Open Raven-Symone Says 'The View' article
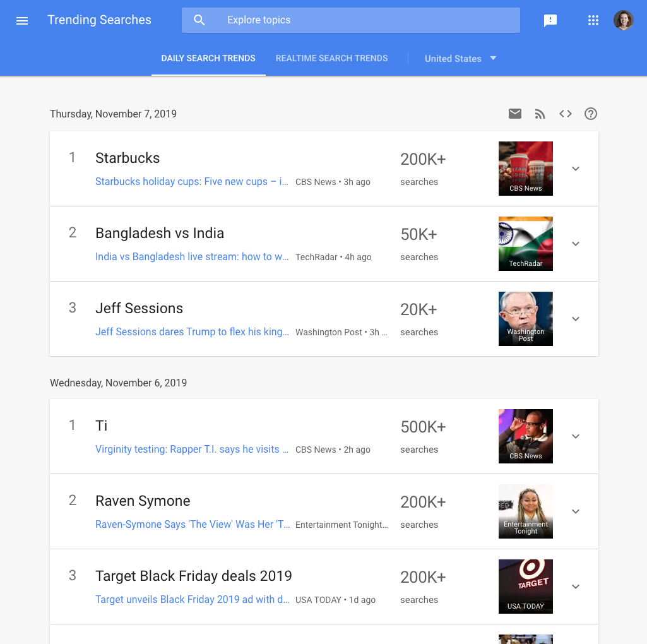 (193, 524)
